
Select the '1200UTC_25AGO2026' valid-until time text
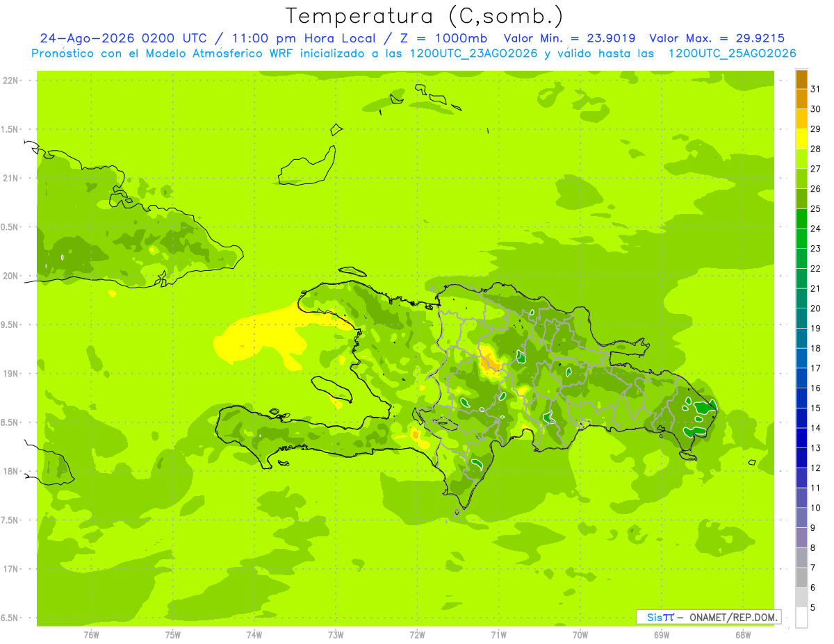[732, 53]
